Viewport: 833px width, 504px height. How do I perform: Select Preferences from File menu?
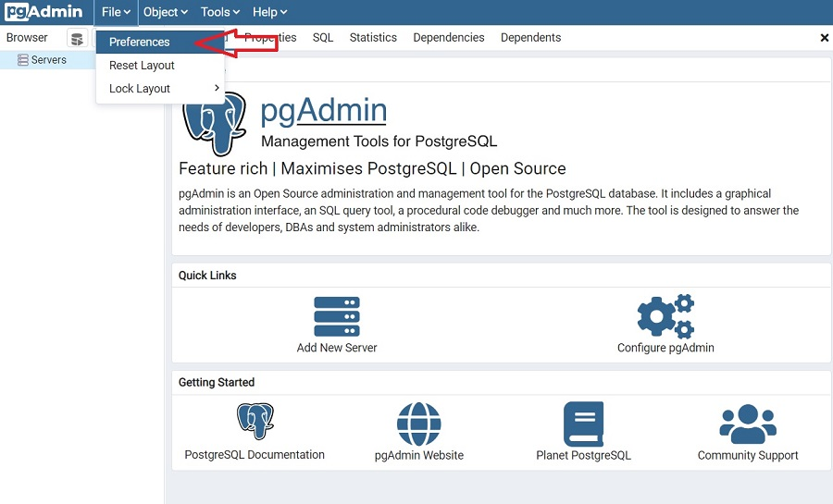160,42
